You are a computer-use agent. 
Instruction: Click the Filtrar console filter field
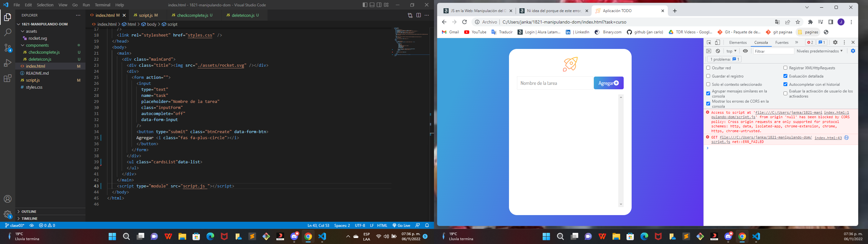click(773, 51)
